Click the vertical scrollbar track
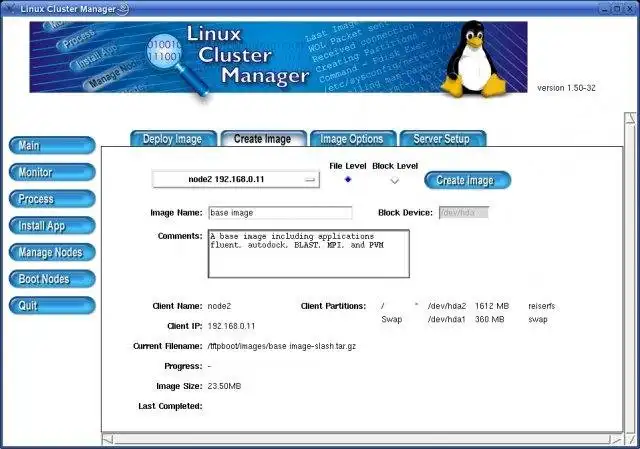The width and height of the screenshot is (640, 449). (631, 278)
